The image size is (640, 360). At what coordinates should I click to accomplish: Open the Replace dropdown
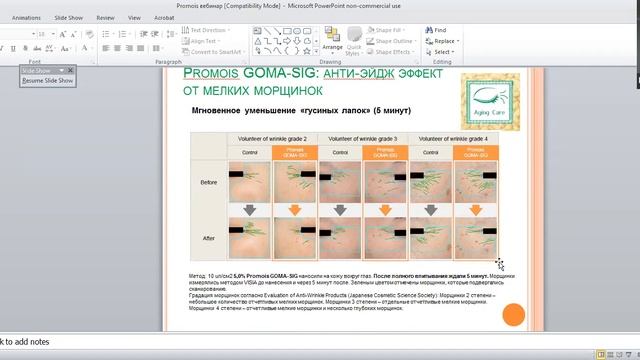(442, 41)
